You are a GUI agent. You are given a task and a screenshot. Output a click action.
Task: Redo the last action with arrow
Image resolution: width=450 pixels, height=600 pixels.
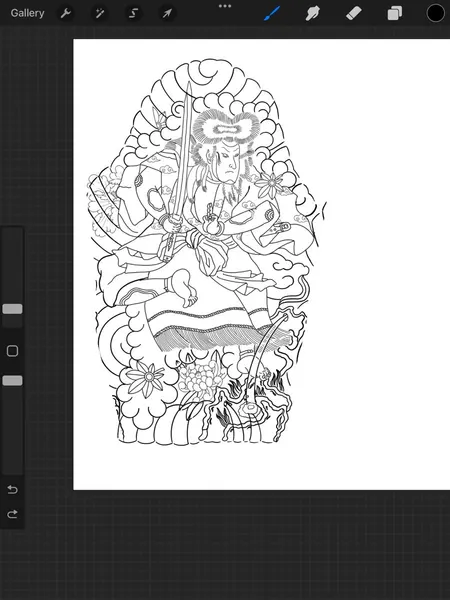[12, 514]
